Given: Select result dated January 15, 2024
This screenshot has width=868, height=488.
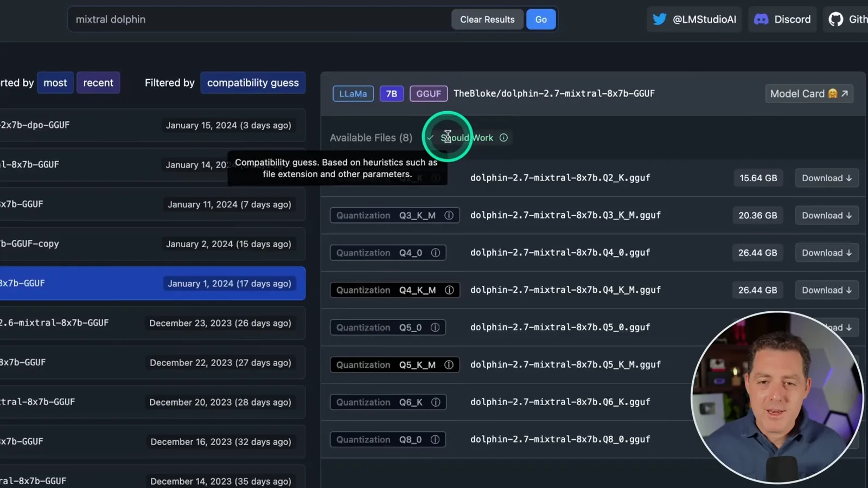Looking at the screenshot, I should coord(152,125).
